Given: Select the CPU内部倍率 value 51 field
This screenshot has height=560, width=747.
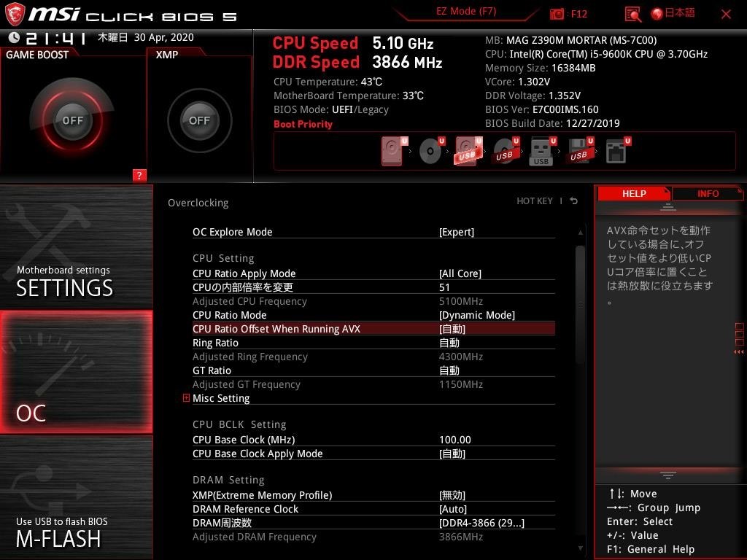Looking at the screenshot, I should click(444, 287).
